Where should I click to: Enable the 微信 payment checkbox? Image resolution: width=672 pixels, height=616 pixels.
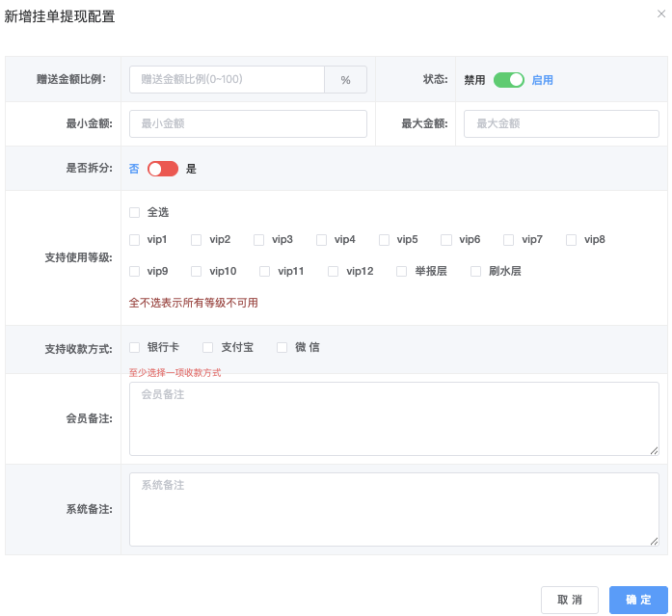point(282,347)
